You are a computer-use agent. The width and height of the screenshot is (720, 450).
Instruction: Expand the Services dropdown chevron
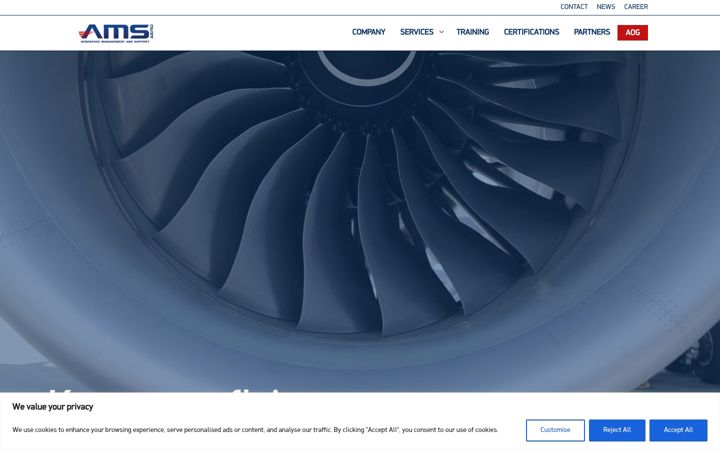tap(441, 32)
